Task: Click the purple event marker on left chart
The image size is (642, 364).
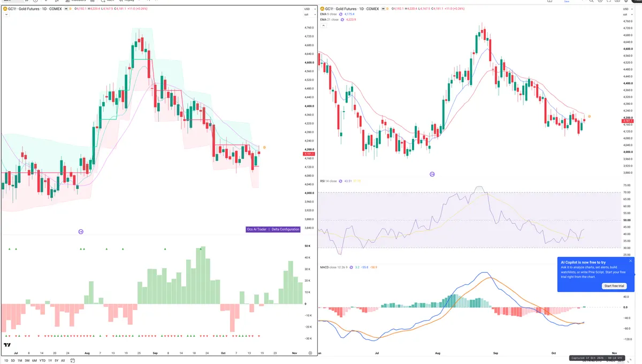Action: (x=81, y=231)
